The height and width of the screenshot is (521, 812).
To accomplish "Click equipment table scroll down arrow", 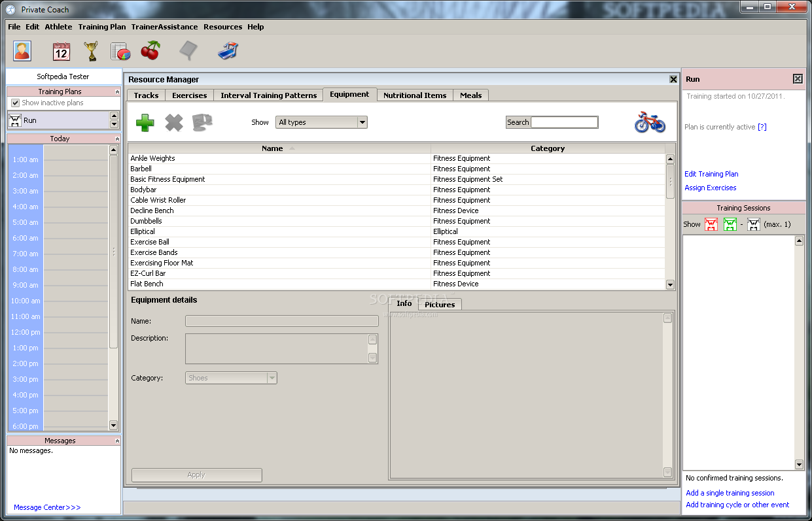I will click(670, 284).
